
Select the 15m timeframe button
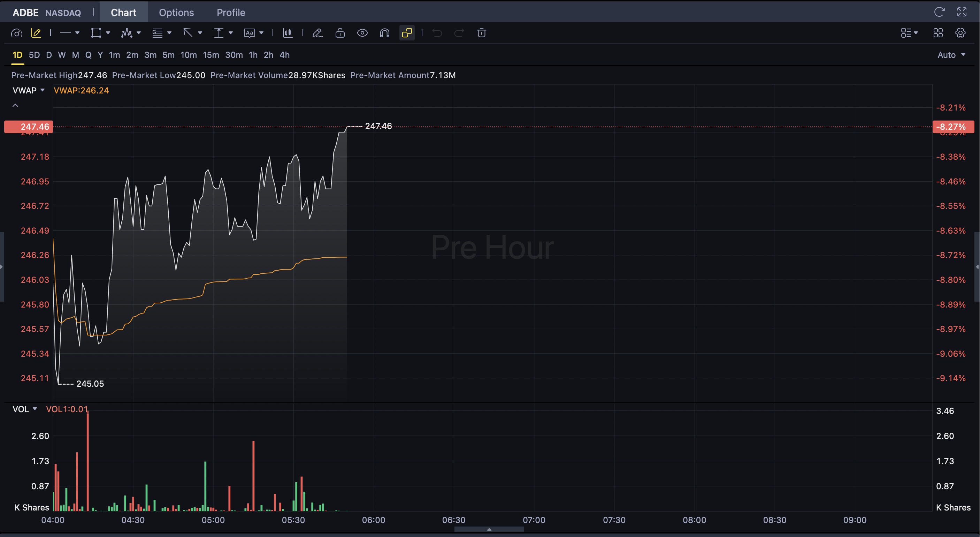[x=211, y=55]
